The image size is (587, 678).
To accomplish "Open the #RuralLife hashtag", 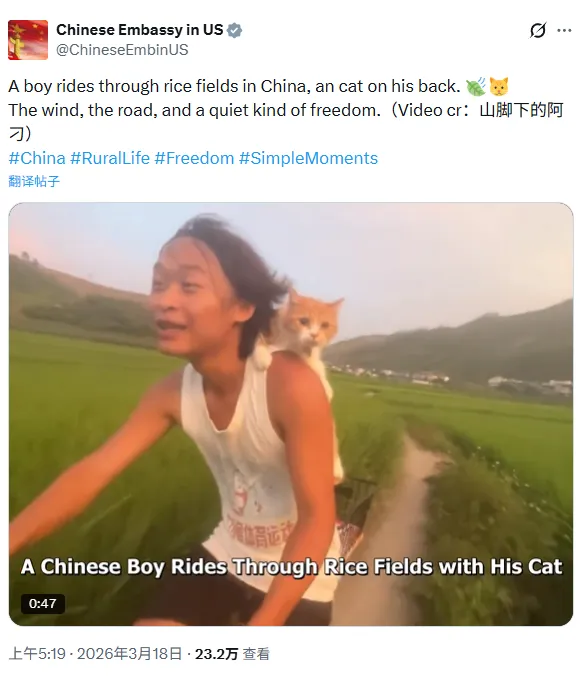I will point(110,158).
